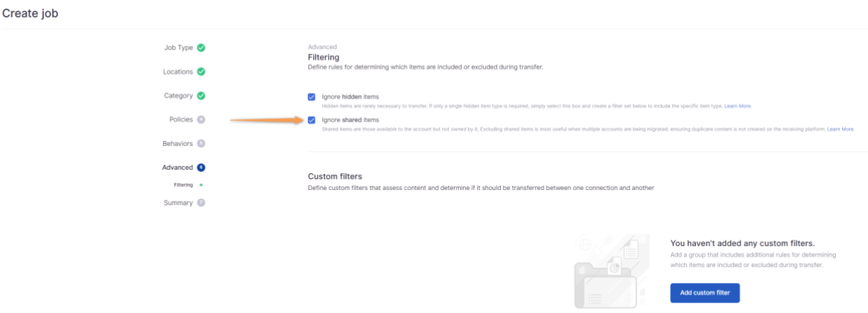Click the Policies step number badge
The image size is (868, 313).
[201, 119]
